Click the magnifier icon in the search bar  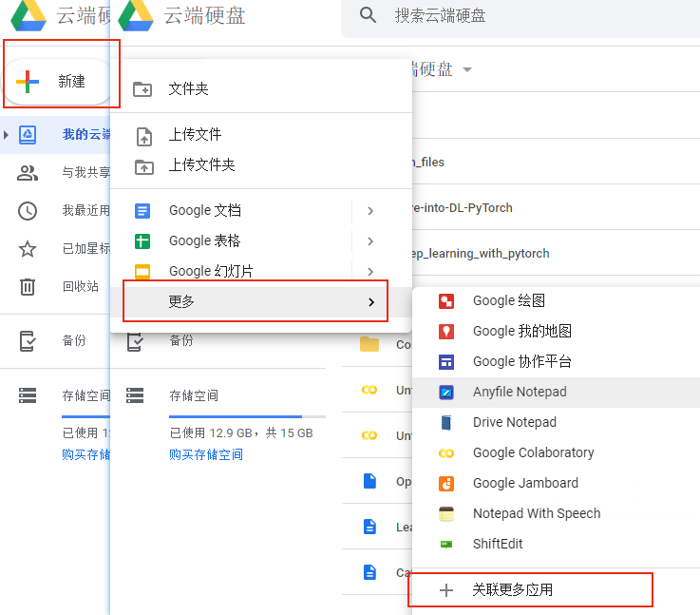(368, 15)
